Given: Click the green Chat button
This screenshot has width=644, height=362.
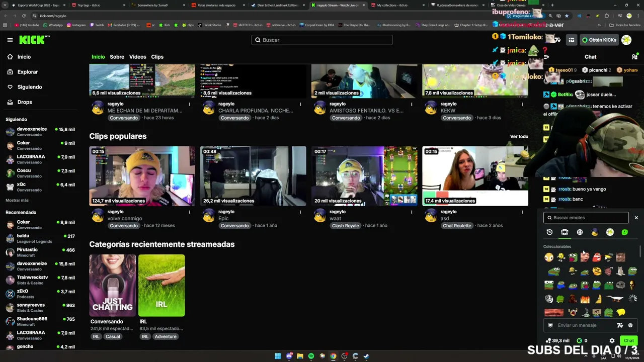Looking at the screenshot, I should [629, 341].
